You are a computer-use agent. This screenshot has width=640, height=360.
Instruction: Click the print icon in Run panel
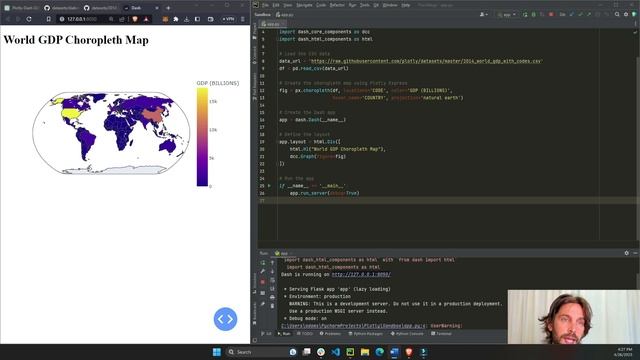click(x=272, y=297)
